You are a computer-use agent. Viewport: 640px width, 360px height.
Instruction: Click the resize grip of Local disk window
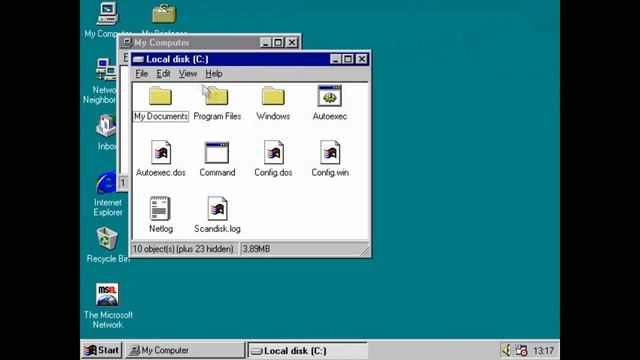click(x=365, y=252)
